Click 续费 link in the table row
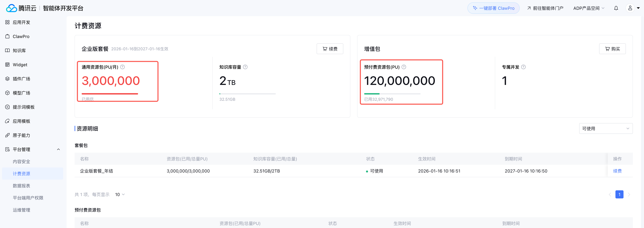Screen dimensions: 644x228 [617, 171]
